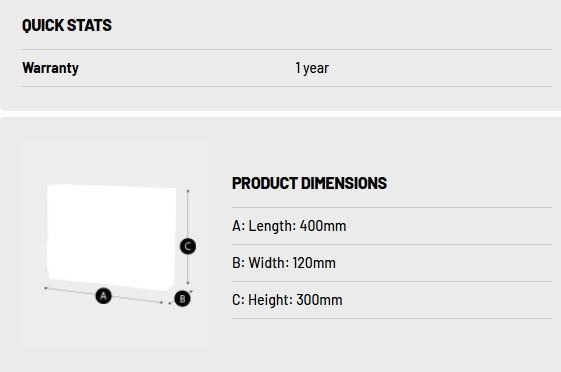Select the white product box image
The image size is (561, 372).
click(111, 237)
